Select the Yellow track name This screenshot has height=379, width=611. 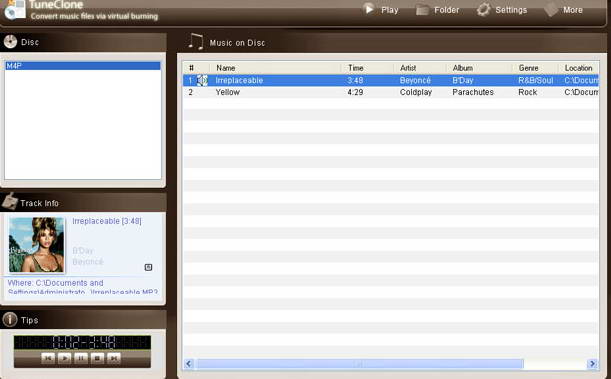pos(228,92)
